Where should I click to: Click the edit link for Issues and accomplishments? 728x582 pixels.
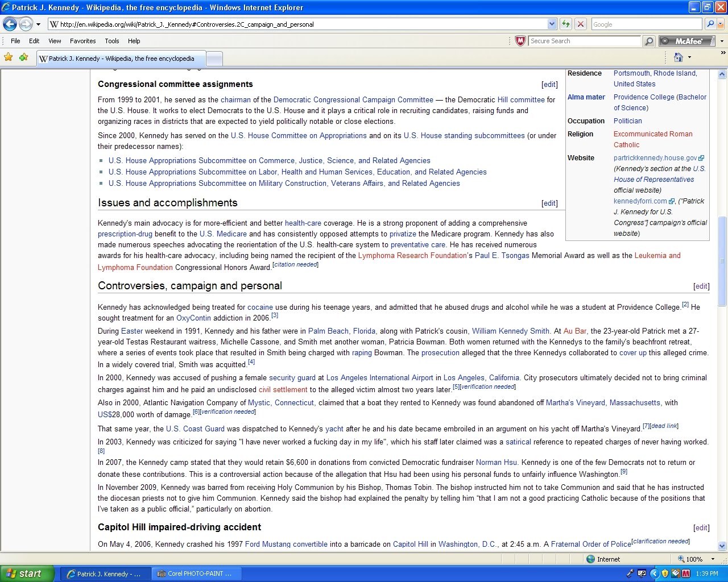(x=549, y=203)
